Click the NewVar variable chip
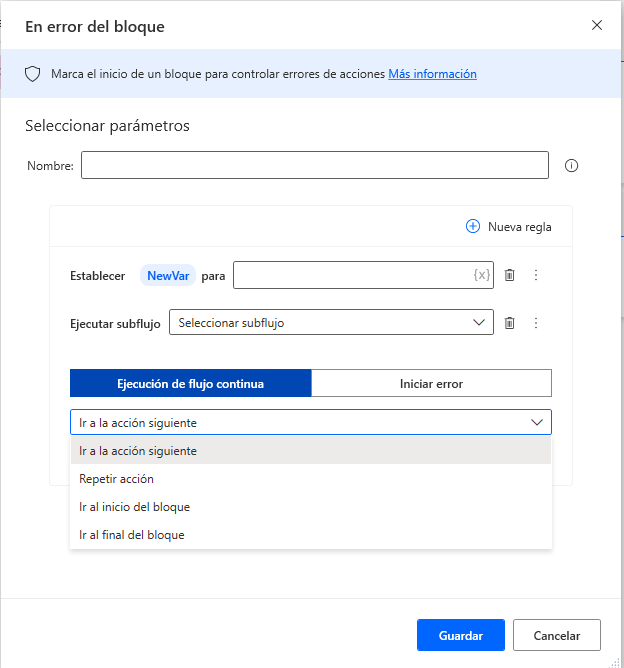Screen dimensions: 624x668 pyautogui.click(x=168, y=275)
